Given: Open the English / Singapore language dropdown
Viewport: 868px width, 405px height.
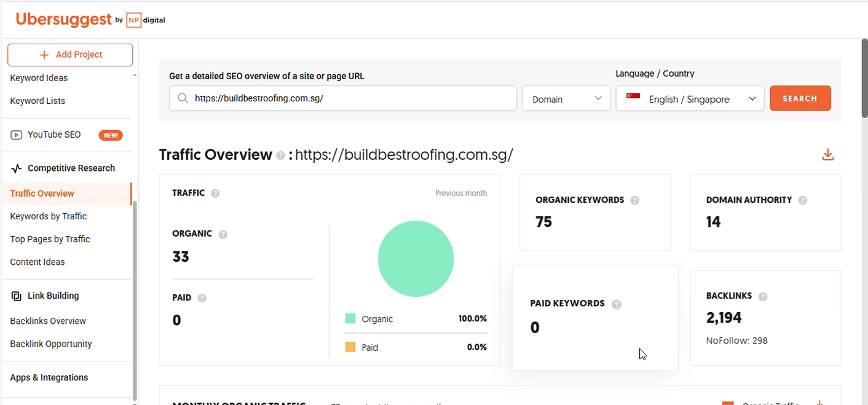Looking at the screenshot, I should (690, 98).
